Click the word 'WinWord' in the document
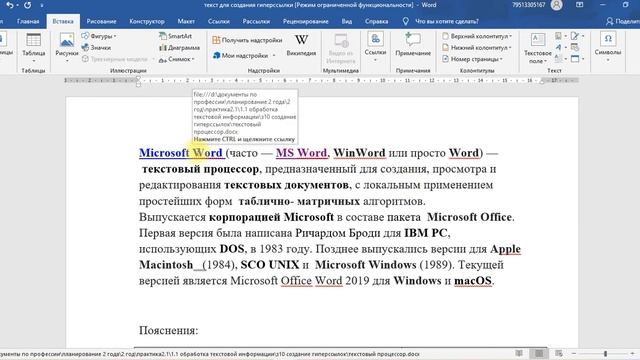The width and height of the screenshot is (640, 360). [x=359, y=153]
